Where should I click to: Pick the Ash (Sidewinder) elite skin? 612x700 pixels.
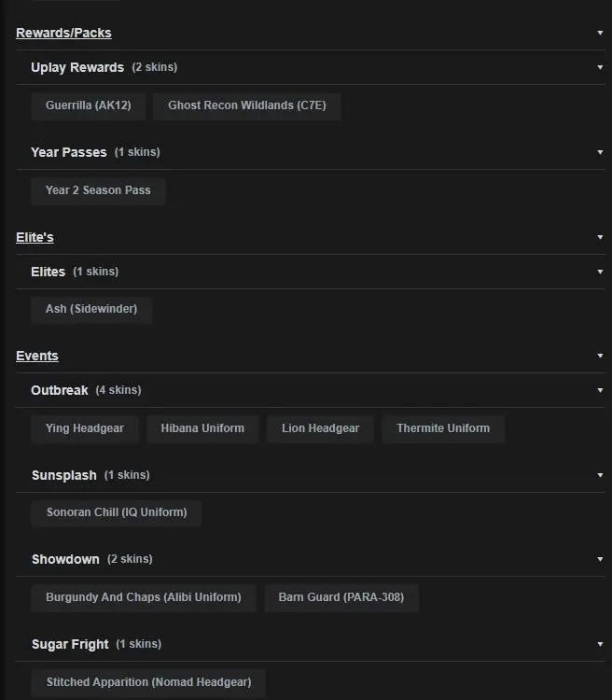click(x=91, y=309)
